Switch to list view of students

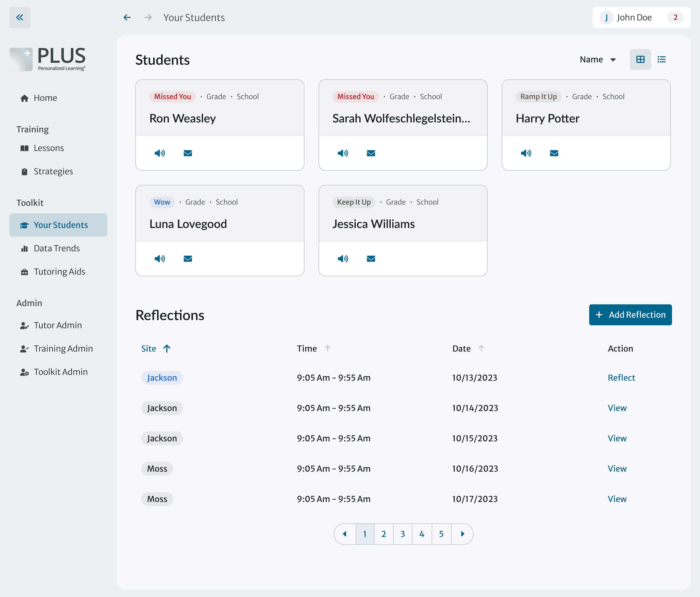coord(661,59)
